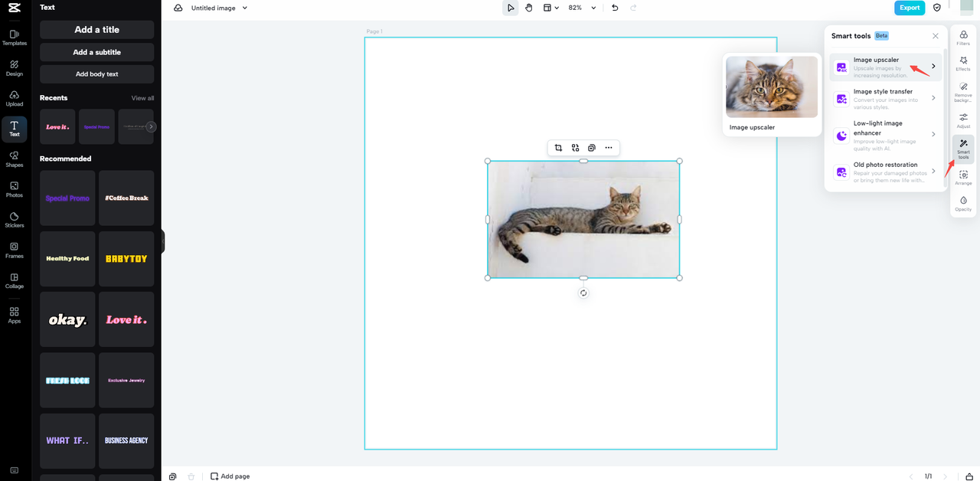Duplicate the selected image

click(x=592, y=148)
